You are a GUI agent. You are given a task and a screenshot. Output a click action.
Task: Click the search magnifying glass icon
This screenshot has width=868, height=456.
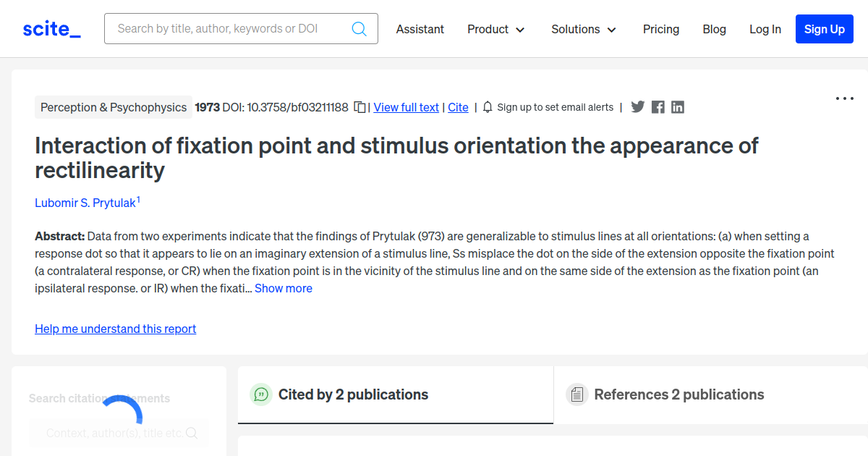coord(359,28)
